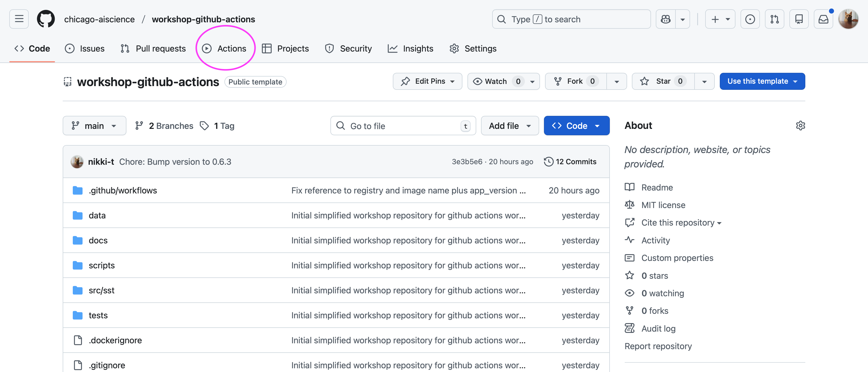This screenshot has height=372, width=868.
Task: Open the hamburger navigation menu
Action: [19, 19]
